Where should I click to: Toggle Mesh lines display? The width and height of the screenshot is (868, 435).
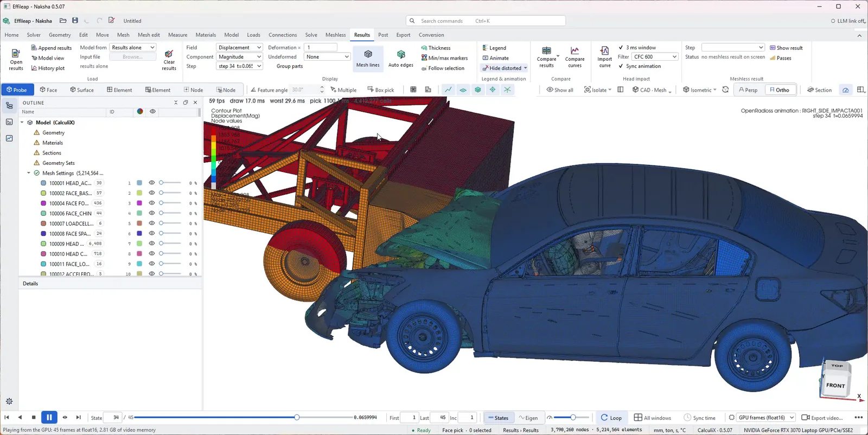pyautogui.click(x=368, y=59)
